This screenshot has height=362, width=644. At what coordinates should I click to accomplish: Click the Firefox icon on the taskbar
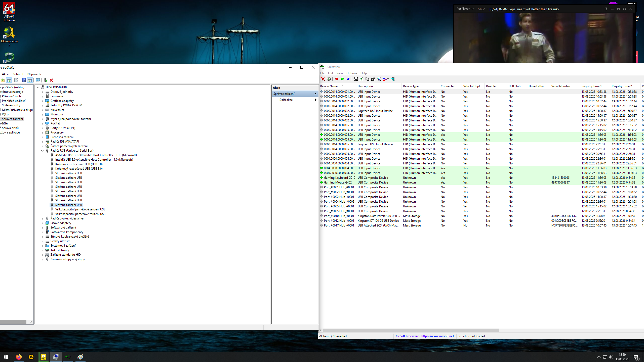[x=19, y=357]
